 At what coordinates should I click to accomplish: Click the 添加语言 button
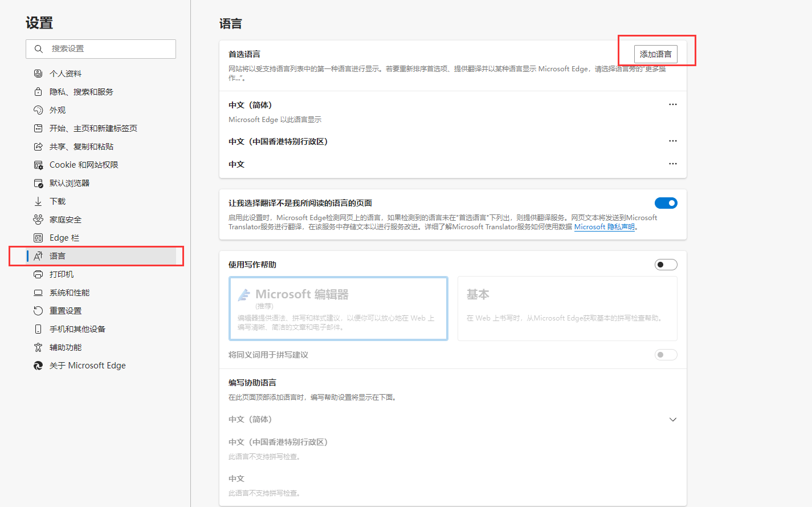[x=656, y=54]
